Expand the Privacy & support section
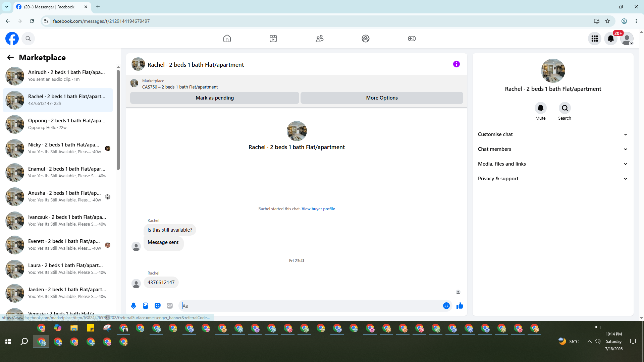644x362 pixels. [x=553, y=179]
